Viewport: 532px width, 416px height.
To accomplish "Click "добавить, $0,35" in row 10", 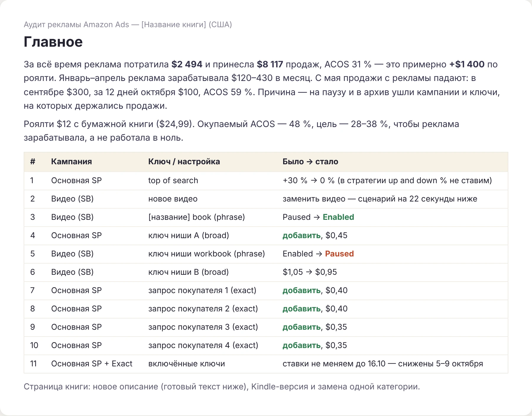I will [x=315, y=345].
